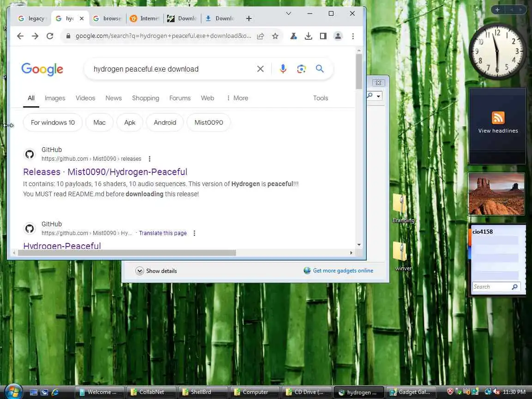Select the Forums results tab
Viewport: 532px width, 399px height.
point(180,98)
